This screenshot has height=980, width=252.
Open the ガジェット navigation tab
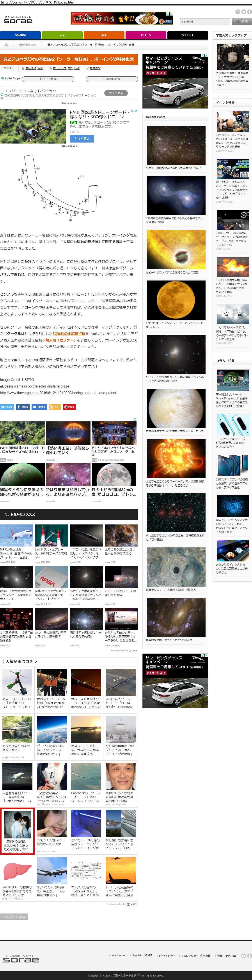point(188,35)
